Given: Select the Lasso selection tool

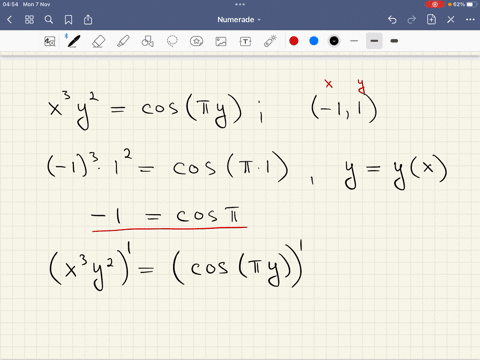Looking at the screenshot, I should coord(172,41).
